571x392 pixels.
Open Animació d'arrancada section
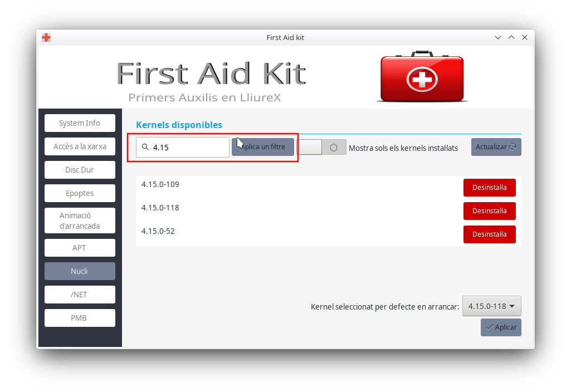click(80, 220)
